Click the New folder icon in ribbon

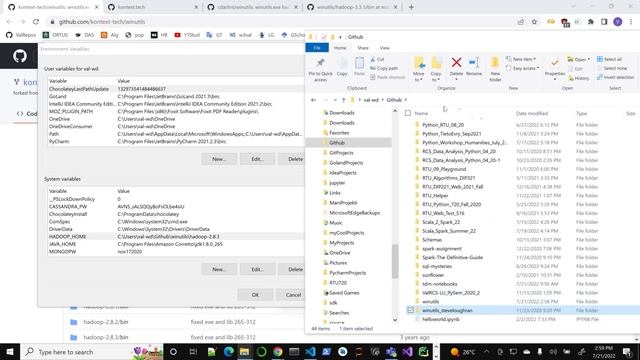pos(495,62)
